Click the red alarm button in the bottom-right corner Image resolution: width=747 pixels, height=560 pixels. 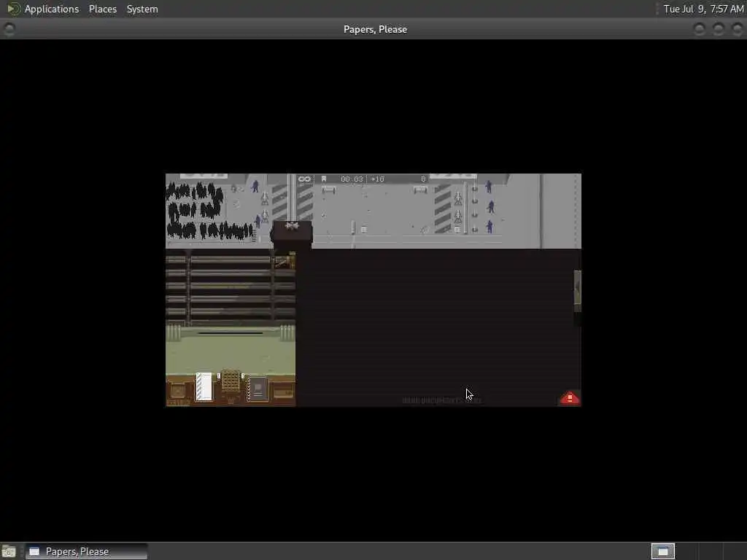pyautogui.click(x=570, y=398)
